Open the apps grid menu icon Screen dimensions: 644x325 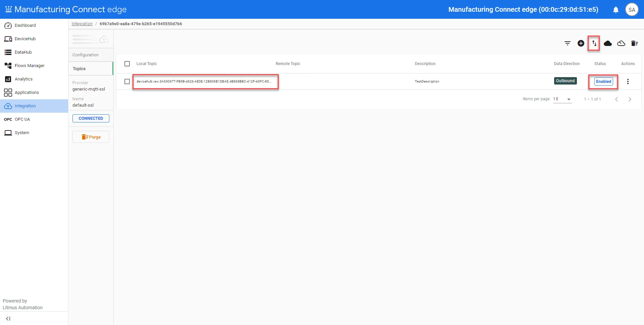[x=8, y=9]
